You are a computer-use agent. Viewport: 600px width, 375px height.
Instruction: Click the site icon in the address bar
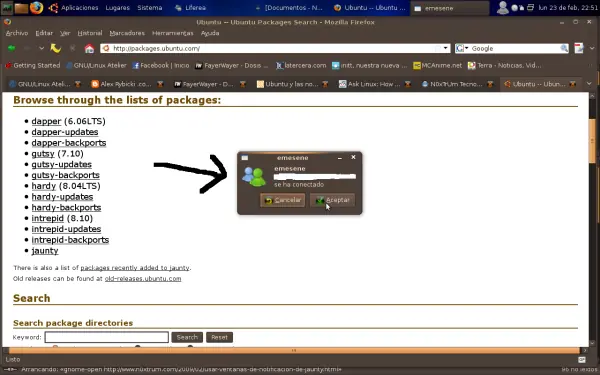(106, 48)
